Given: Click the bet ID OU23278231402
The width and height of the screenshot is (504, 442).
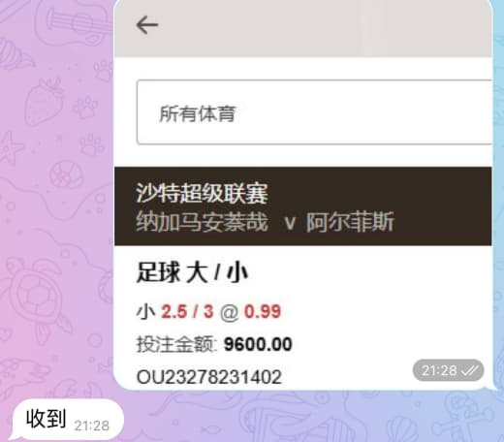Looking at the screenshot, I should (209, 377).
